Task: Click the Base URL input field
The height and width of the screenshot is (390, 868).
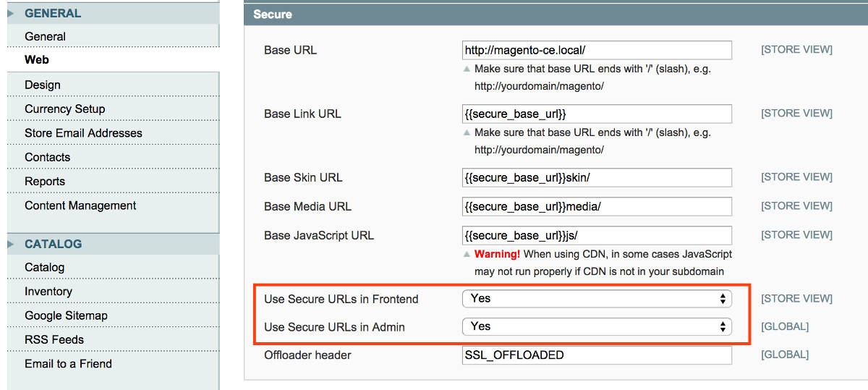Action: 597,50
